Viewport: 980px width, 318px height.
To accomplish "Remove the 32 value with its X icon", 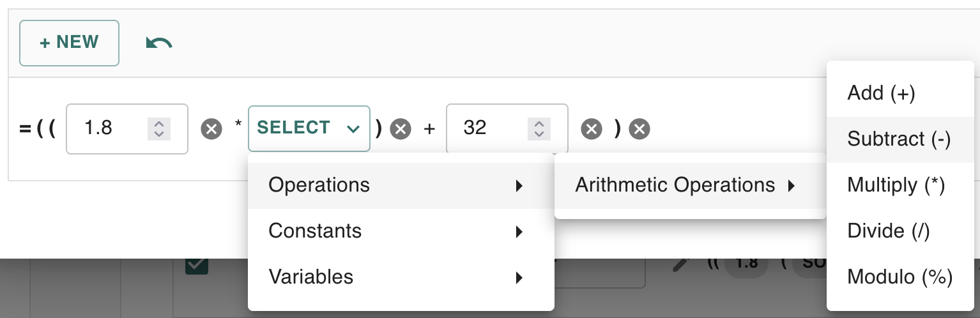I will tap(592, 130).
